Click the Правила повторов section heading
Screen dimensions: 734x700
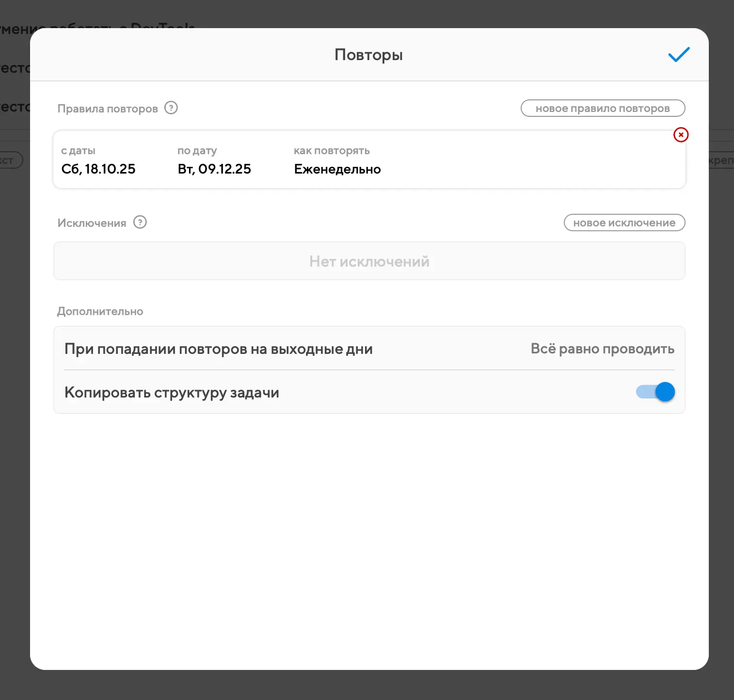108,109
